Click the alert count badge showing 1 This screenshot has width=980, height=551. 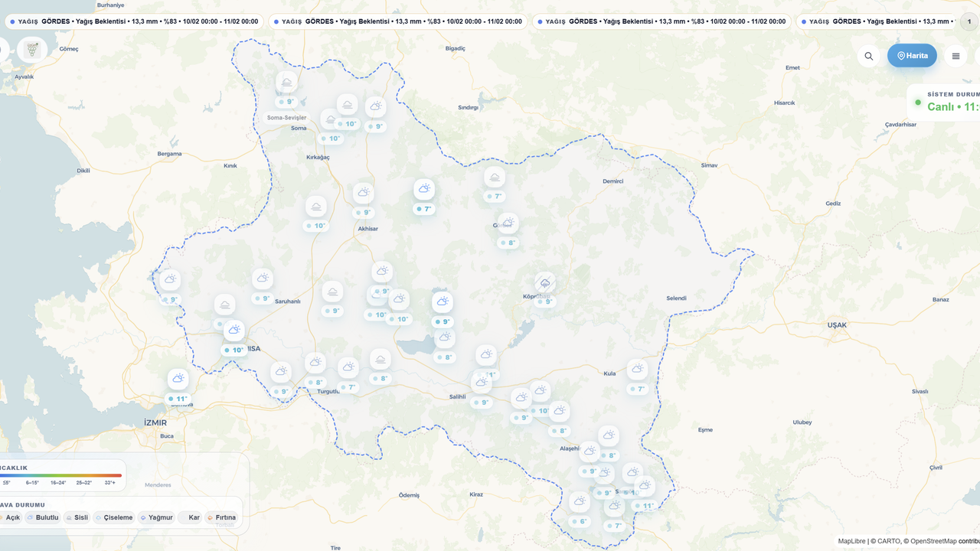tap(969, 21)
